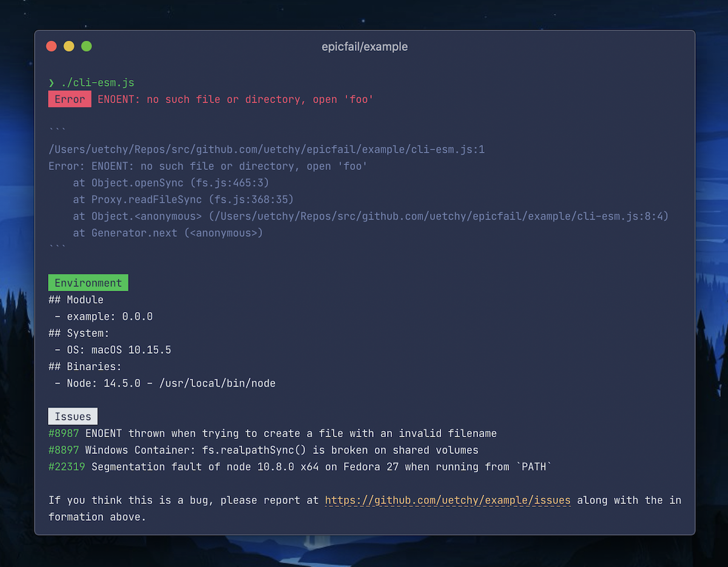728x567 pixels.
Task: Click 'Windows Container: fs.realpathSync()' issue title
Action: tap(282, 450)
